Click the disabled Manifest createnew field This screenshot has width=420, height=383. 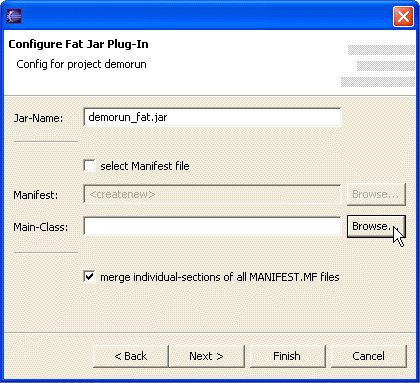[212, 194]
